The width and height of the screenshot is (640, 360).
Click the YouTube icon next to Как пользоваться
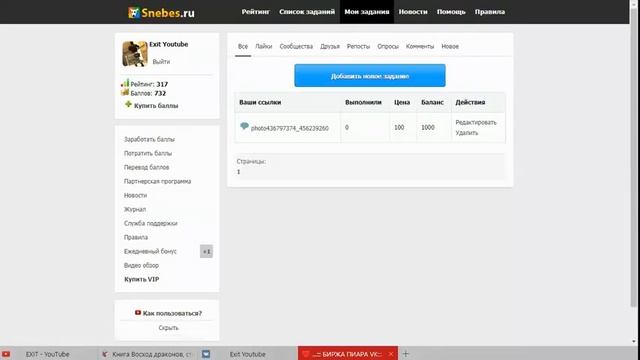click(138, 313)
